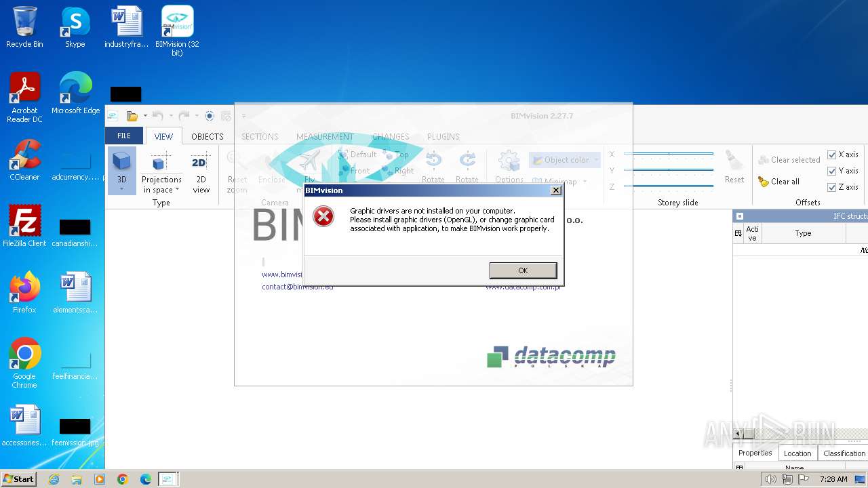This screenshot has width=868, height=488.
Task: Expand the open file dropdown arrow
Action: (x=144, y=116)
